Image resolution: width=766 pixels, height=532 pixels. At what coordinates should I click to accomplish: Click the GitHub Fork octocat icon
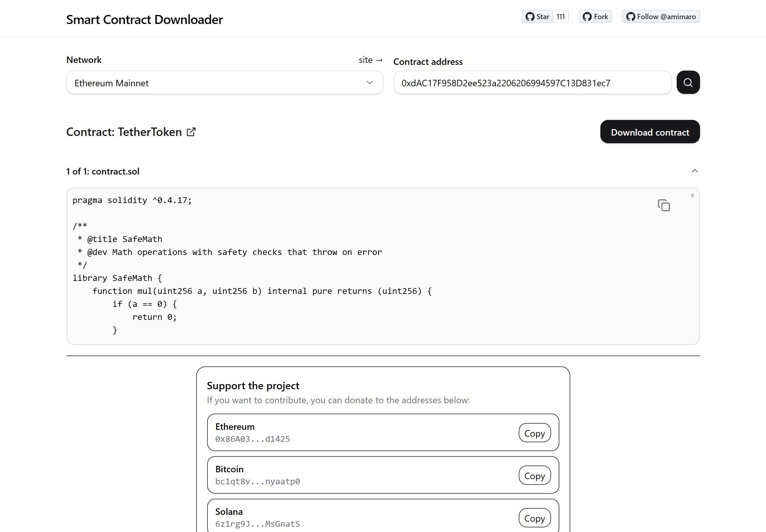point(587,16)
